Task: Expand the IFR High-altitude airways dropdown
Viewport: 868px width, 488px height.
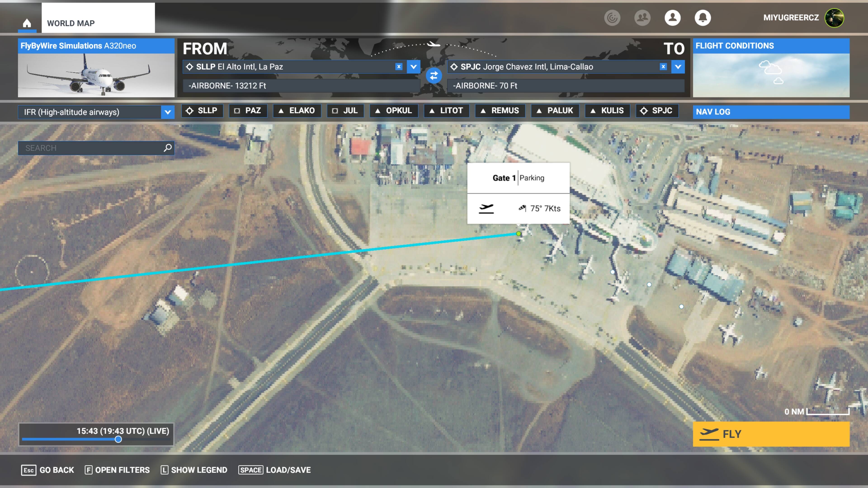Action: [x=168, y=112]
